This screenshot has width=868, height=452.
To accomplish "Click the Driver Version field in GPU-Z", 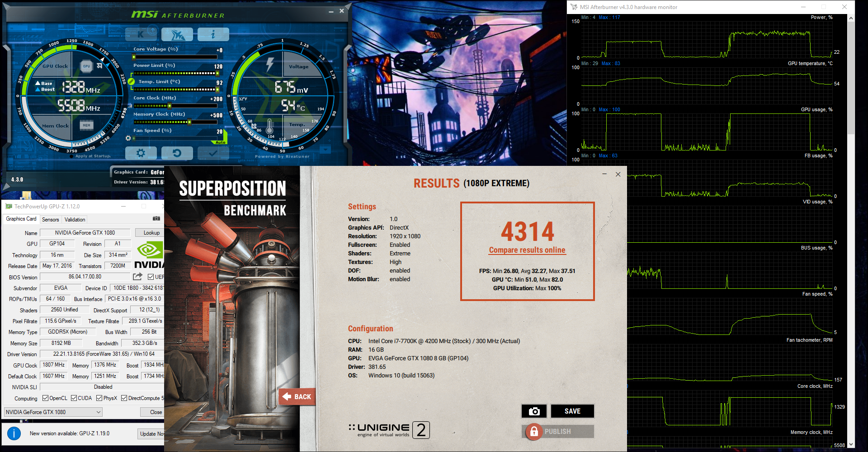I will 102,354.
